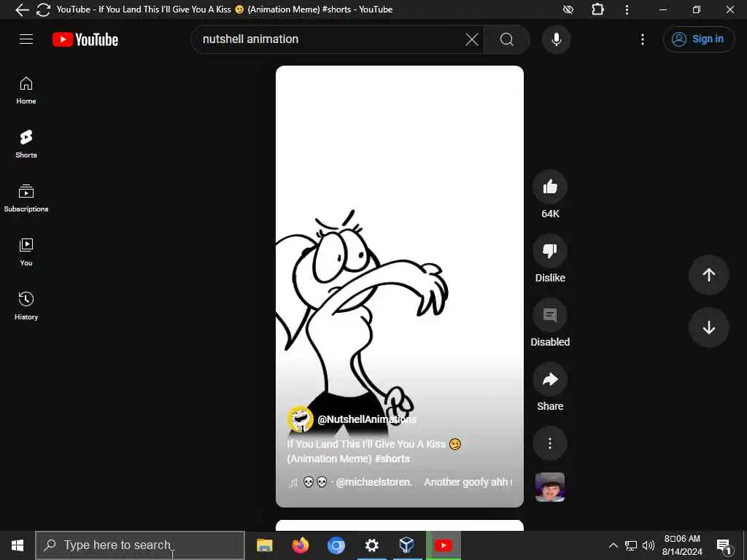Open the volume tray icon
This screenshot has width=747, height=560.
tap(649, 545)
